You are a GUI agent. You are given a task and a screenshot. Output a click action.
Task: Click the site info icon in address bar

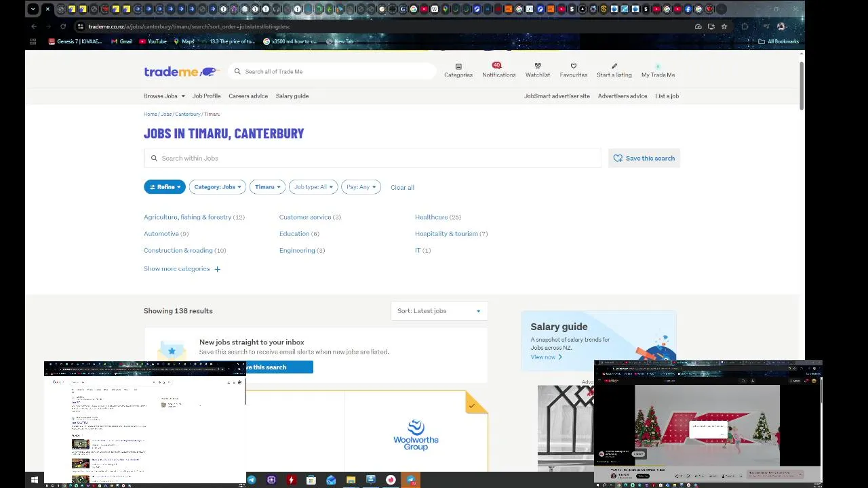[x=80, y=26]
